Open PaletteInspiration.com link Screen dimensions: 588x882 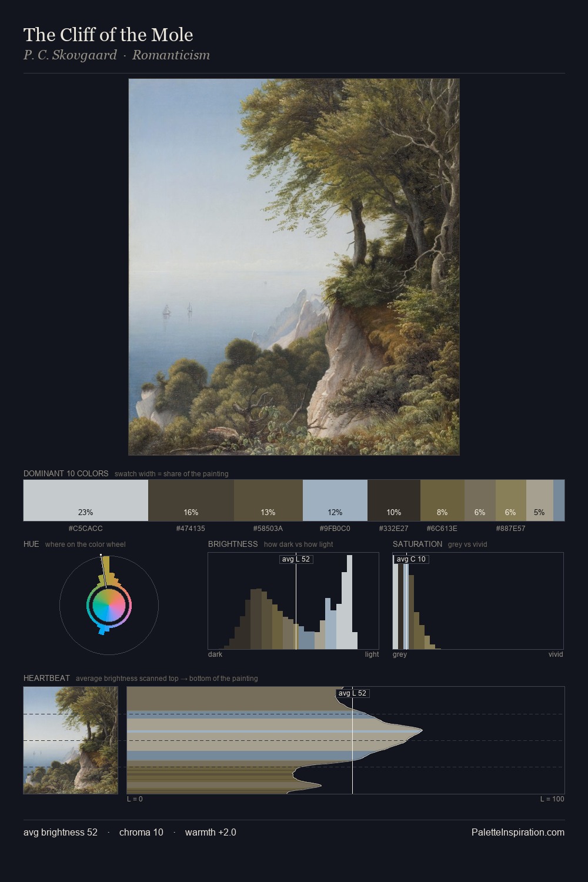point(518,832)
